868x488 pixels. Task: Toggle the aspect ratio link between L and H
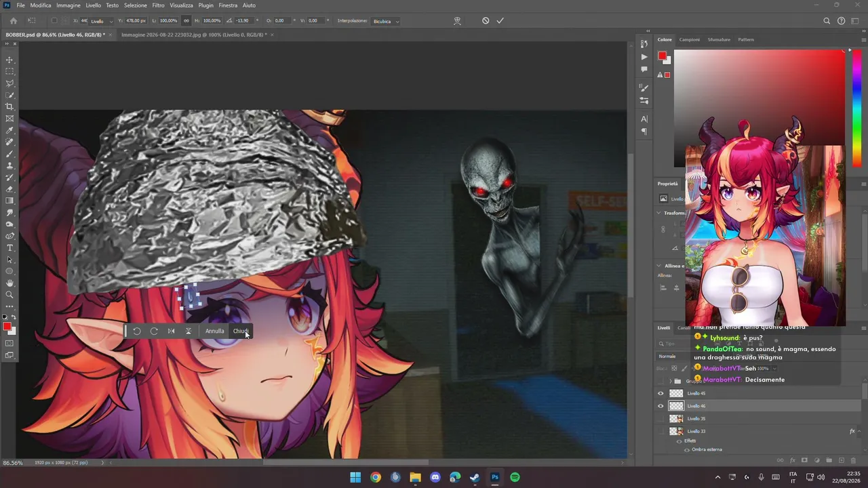click(x=186, y=21)
